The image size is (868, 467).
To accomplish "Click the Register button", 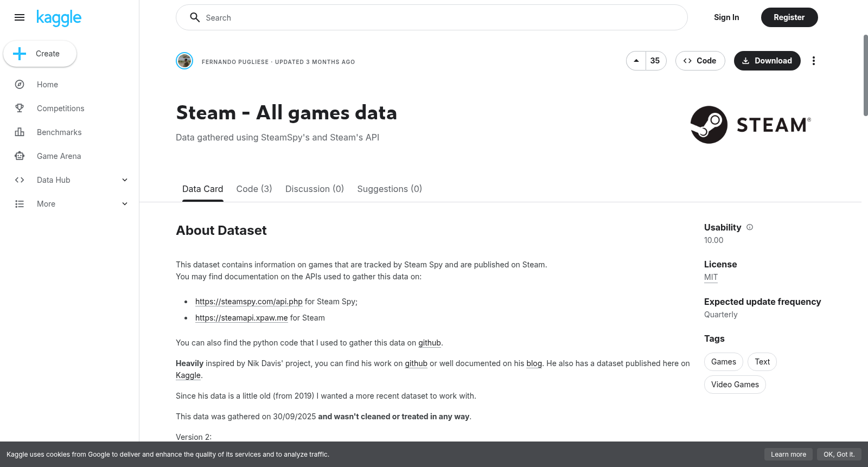I will (789, 17).
